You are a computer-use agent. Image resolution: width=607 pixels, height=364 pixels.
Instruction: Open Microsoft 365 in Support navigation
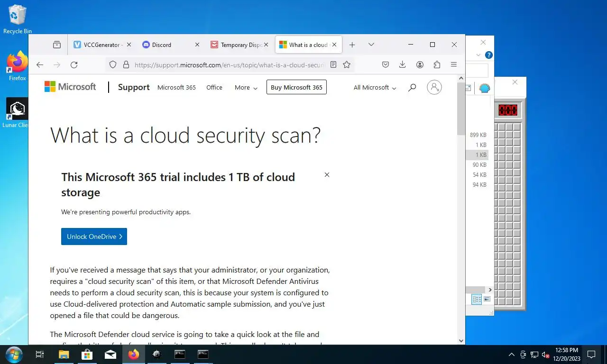176,87
